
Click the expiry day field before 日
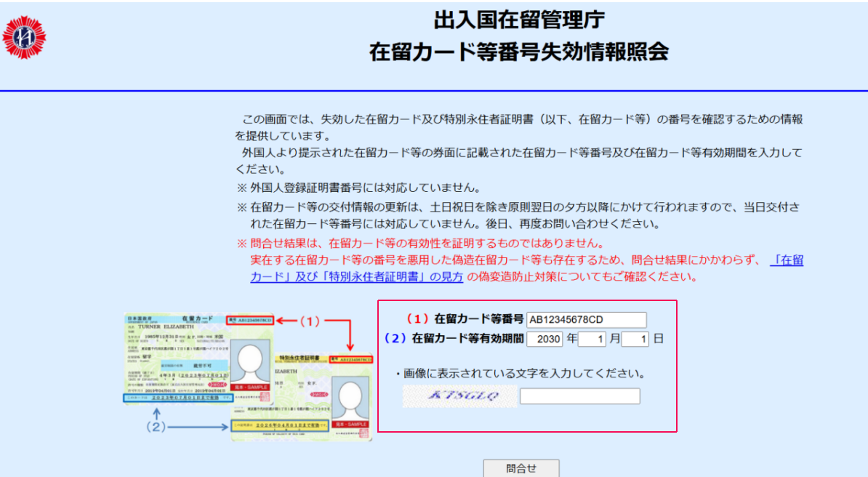[x=635, y=339]
